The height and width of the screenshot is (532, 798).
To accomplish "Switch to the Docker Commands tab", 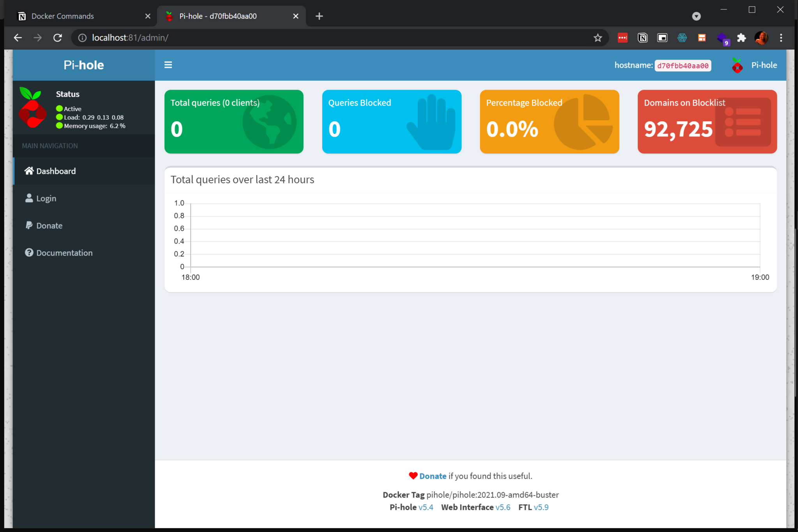I will (x=62, y=16).
